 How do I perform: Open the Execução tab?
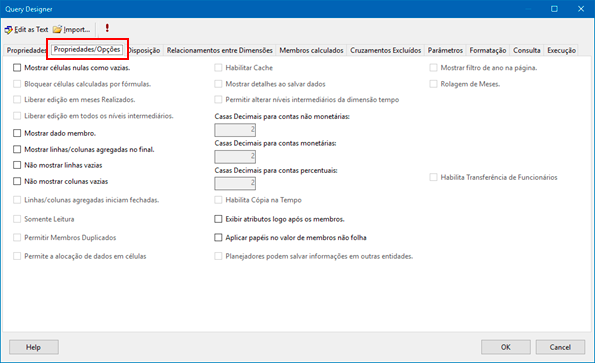[x=561, y=50]
